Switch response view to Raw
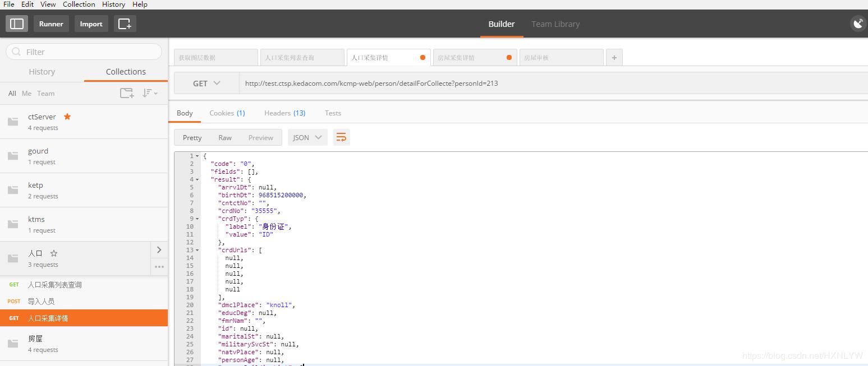 pyautogui.click(x=225, y=137)
